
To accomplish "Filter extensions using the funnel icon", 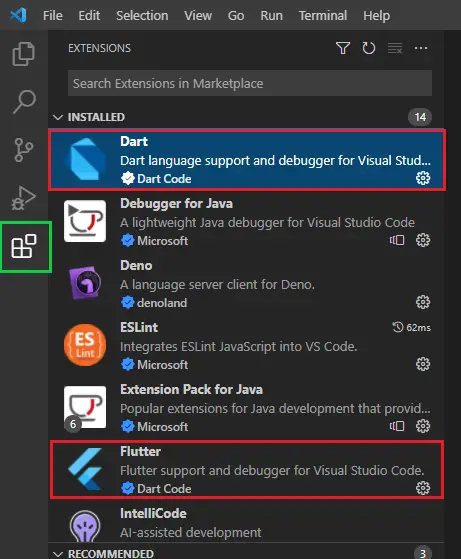I will tap(343, 48).
